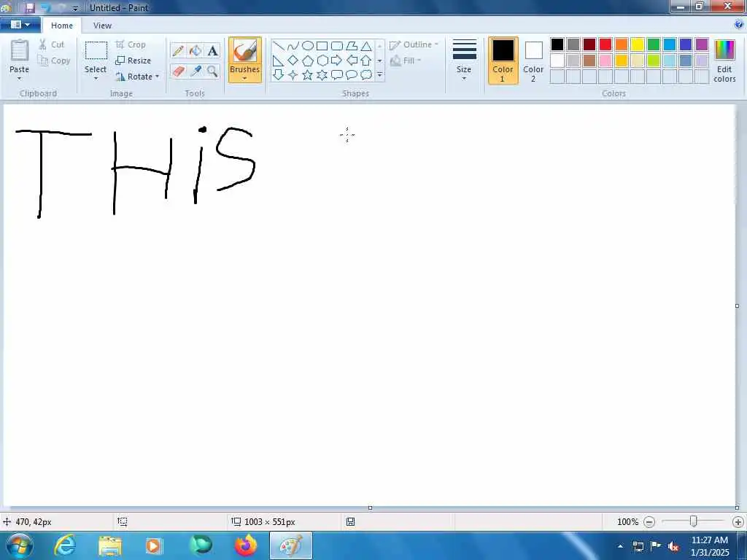Choose the Rounded rectangular callout shape
747x560 pixels.
point(337,75)
